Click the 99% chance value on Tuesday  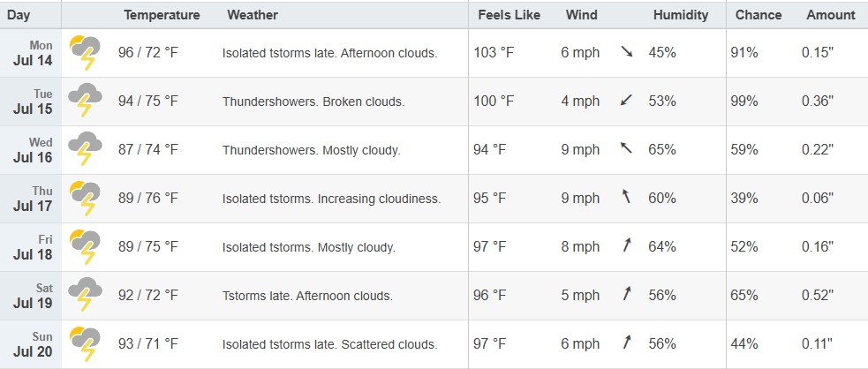744,102
